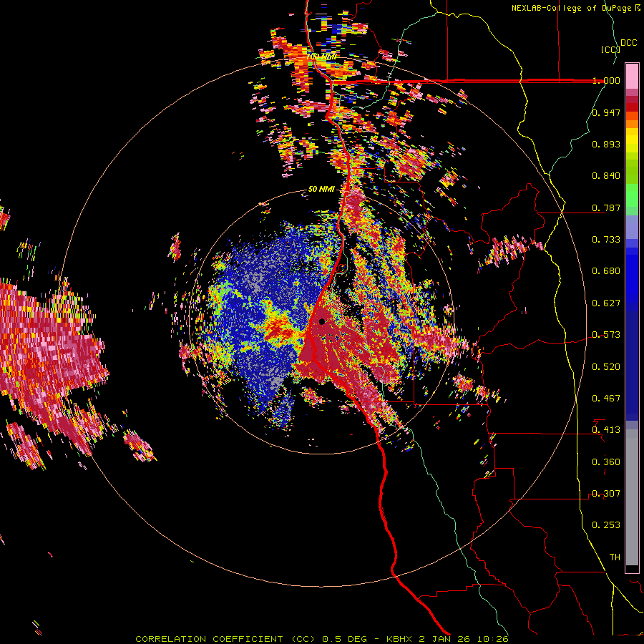Click the 0.733 scale value
The width and height of the screenshot is (644, 644).
click(x=606, y=240)
